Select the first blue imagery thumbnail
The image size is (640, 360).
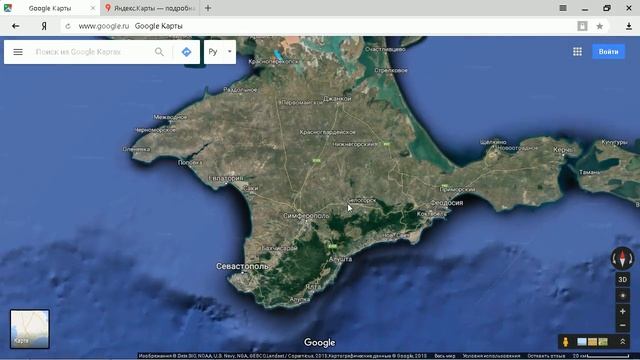click(x=582, y=342)
